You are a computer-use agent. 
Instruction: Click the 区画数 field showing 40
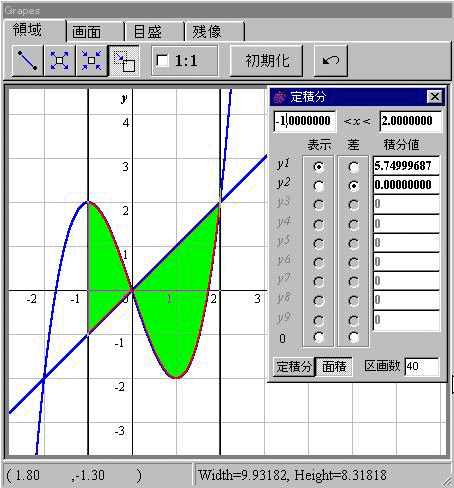(x=422, y=366)
